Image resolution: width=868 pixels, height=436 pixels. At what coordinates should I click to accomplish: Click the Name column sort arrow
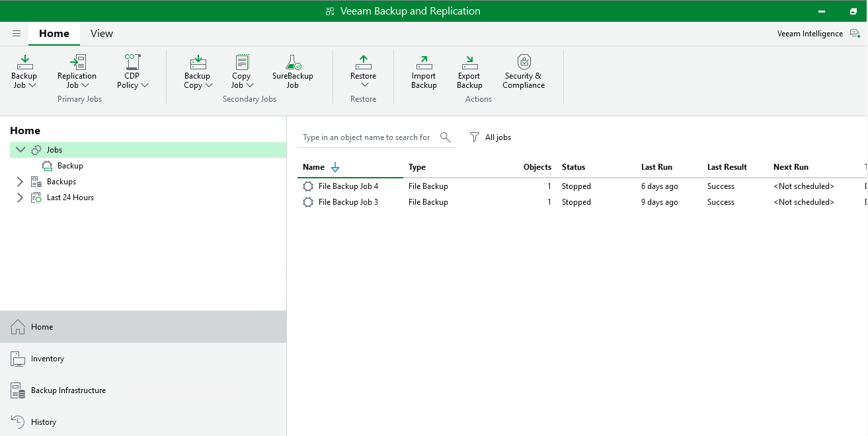click(x=335, y=167)
